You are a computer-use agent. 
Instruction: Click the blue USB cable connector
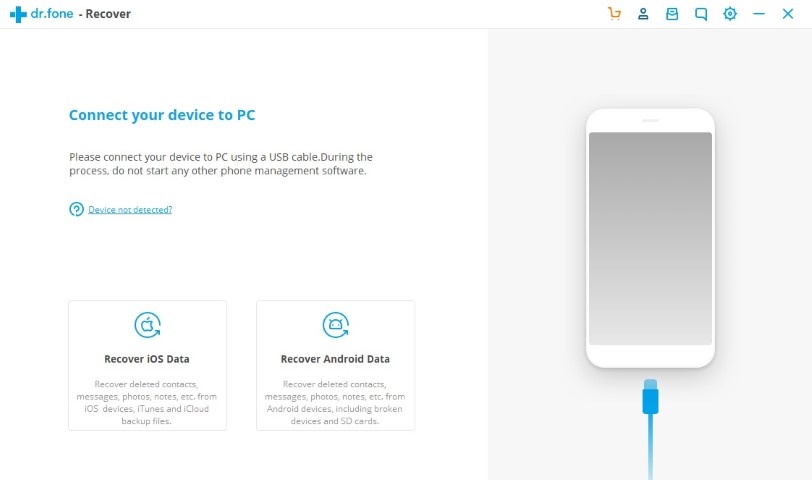650,397
